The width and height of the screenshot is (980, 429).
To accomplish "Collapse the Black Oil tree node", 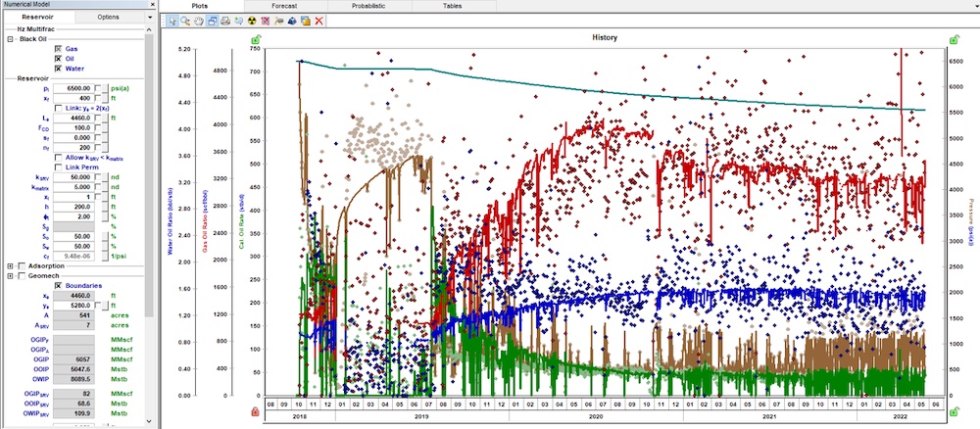I will 10,39.
